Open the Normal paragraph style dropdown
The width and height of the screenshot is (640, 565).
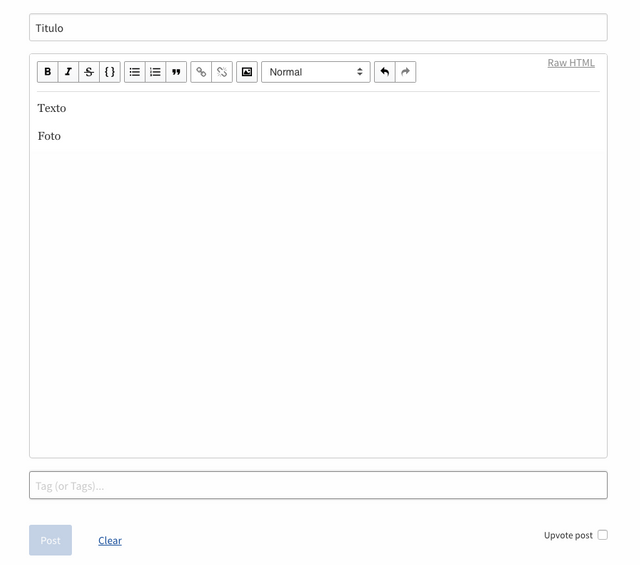pos(316,72)
